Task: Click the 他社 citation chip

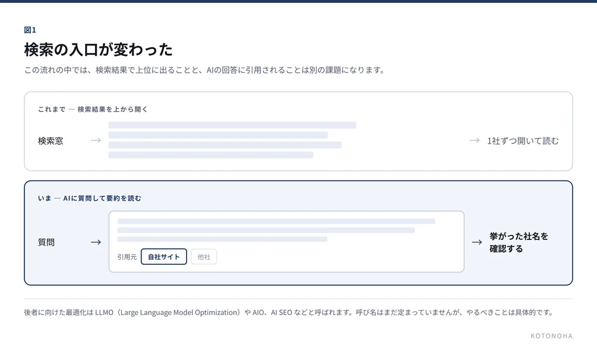Action: point(203,257)
